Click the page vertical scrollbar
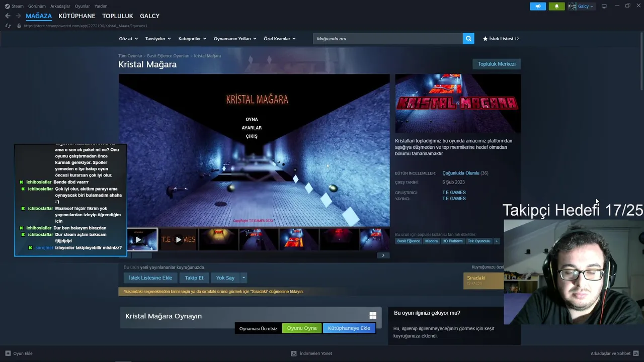The image size is (644, 362). [641, 61]
